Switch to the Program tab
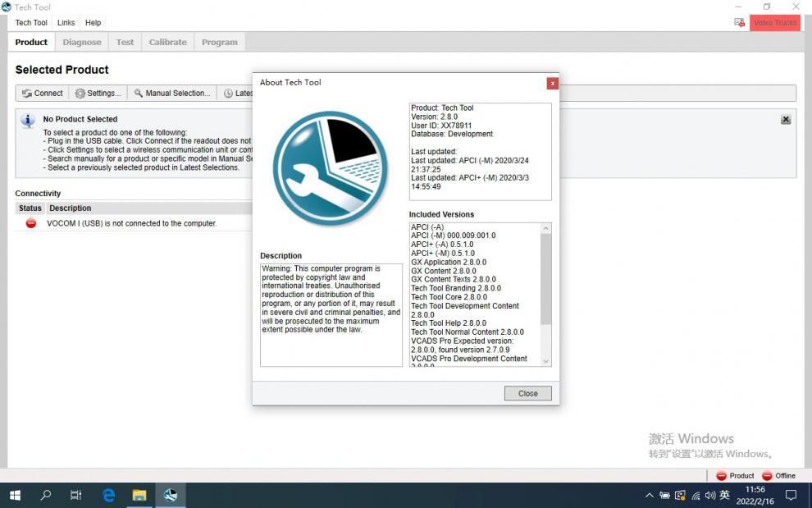This screenshot has height=508, width=812. 220,42
